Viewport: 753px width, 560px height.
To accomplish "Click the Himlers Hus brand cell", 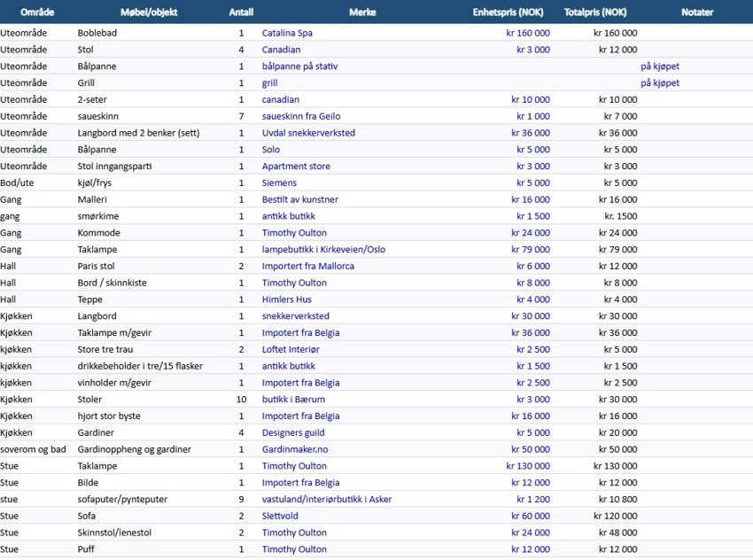I will (x=287, y=299).
